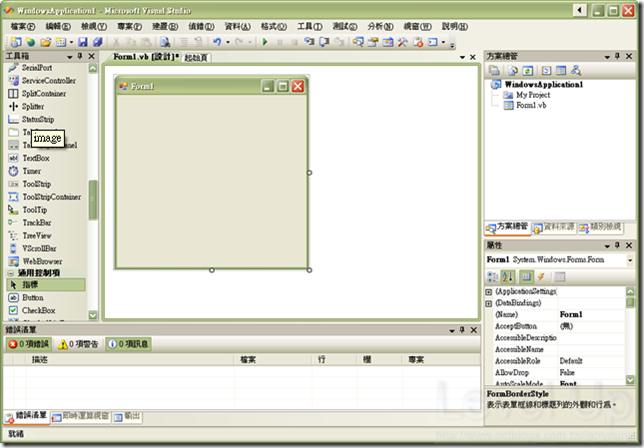Select the 指標 pointer tool in toolbox
Image resolution: width=644 pixels, height=448 pixels.
pyautogui.click(x=46, y=285)
